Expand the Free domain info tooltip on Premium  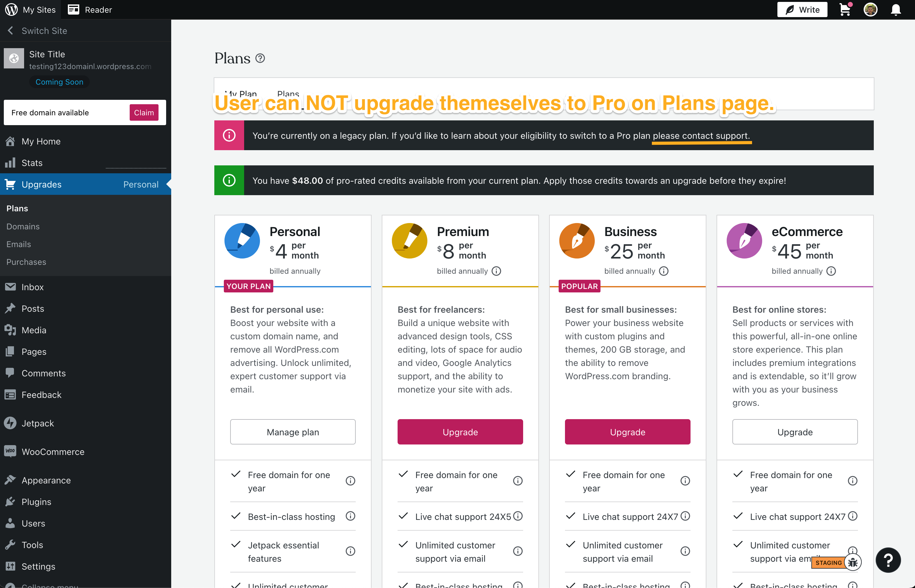pos(518,480)
